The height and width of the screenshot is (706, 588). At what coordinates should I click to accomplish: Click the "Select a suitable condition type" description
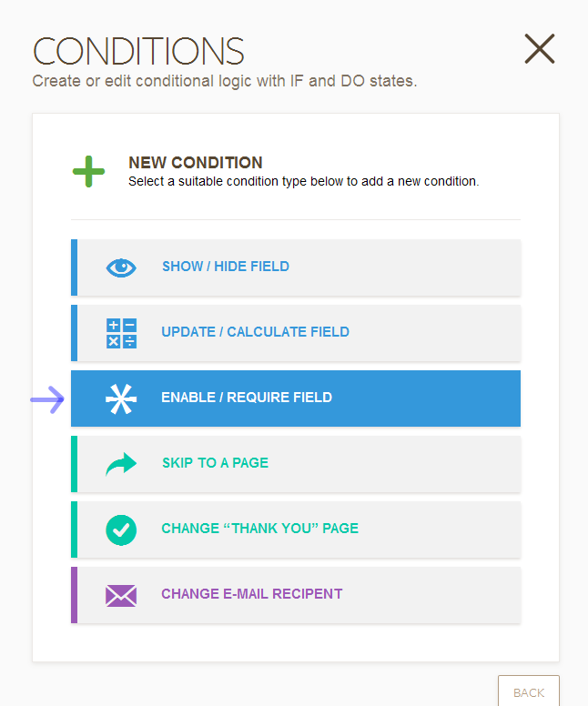(303, 181)
